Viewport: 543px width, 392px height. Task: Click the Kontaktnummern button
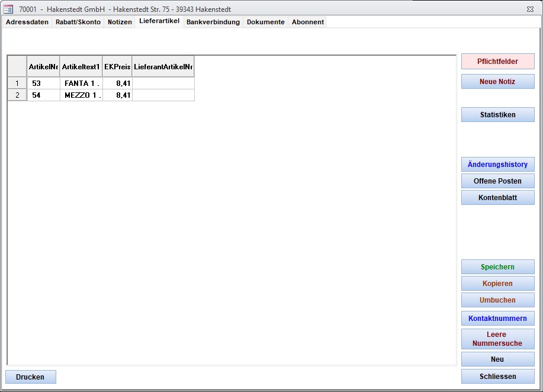pos(497,319)
